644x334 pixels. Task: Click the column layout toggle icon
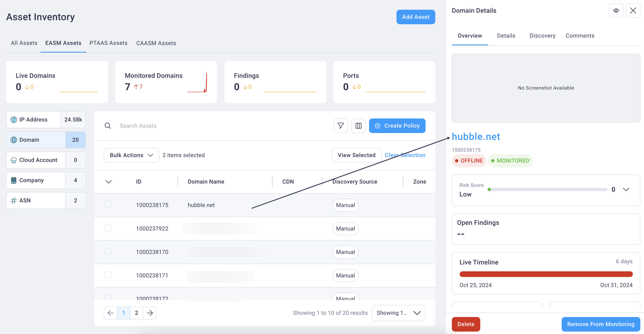click(x=359, y=126)
